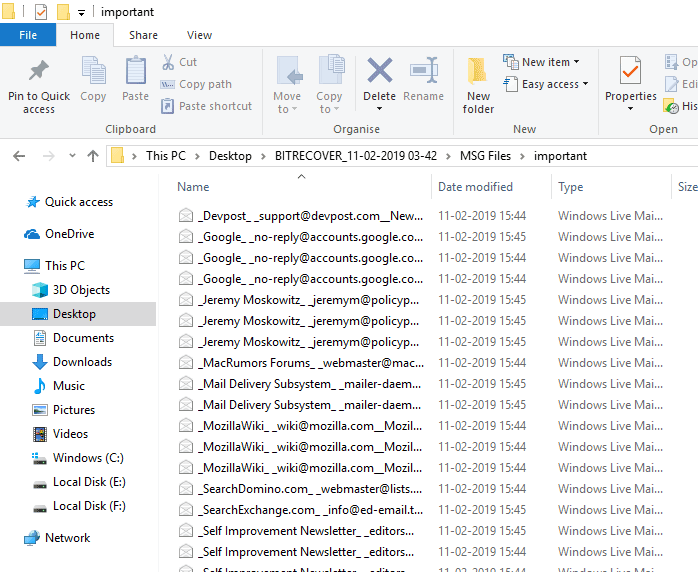Viewport: 698px width, 572px height.
Task: Choose the Copy path command
Action: 196,84
